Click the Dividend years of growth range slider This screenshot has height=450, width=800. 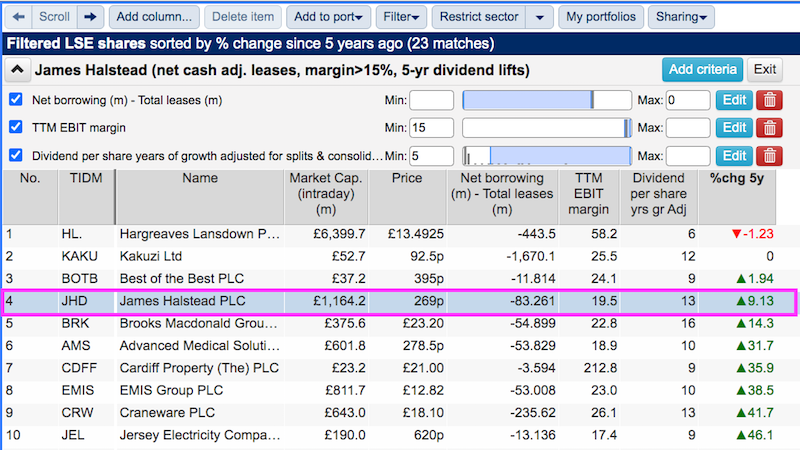coord(547,156)
